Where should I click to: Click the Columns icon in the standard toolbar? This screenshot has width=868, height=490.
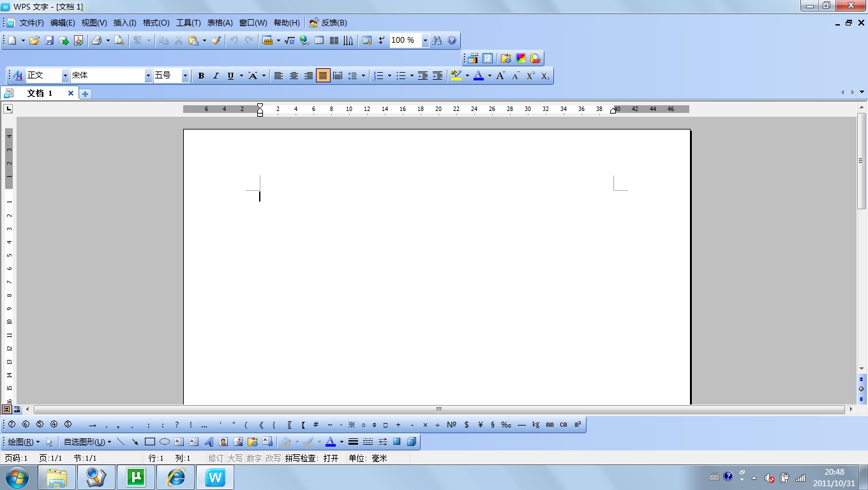coord(334,40)
